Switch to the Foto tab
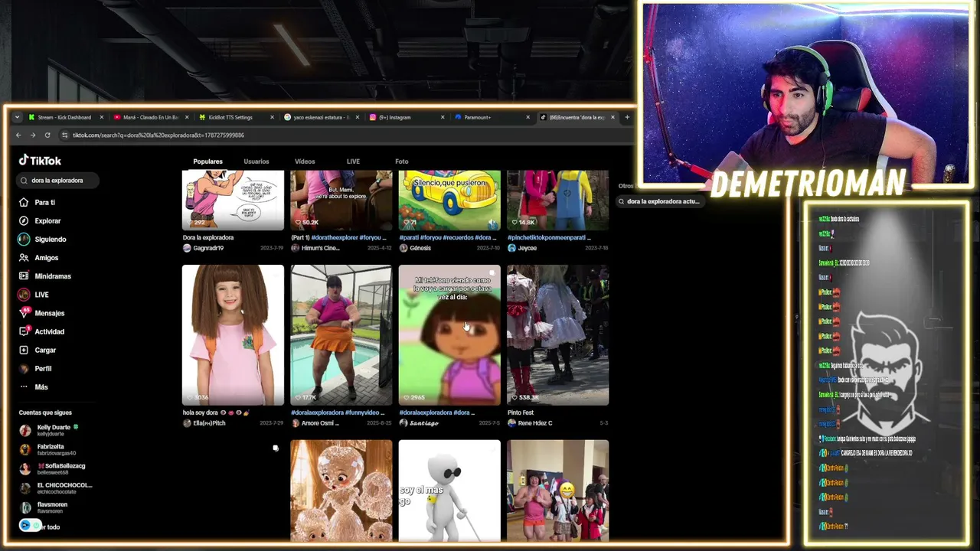980x551 pixels. coord(402,161)
